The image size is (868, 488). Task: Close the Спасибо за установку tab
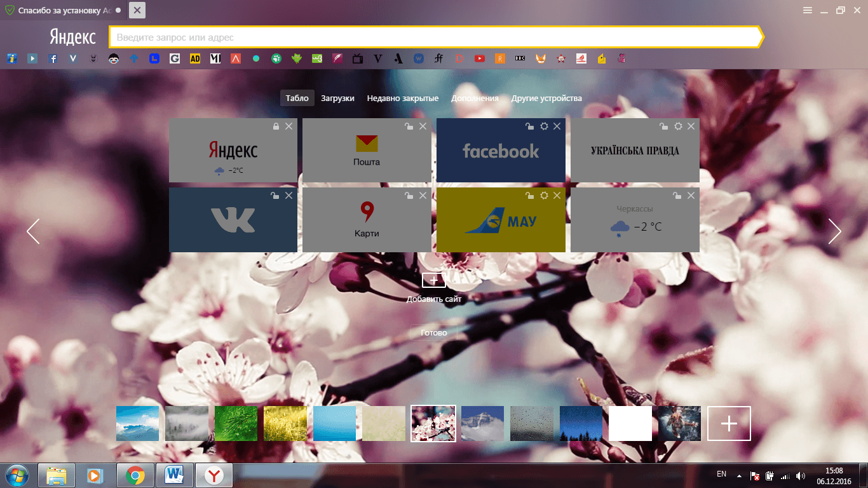(137, 10)
